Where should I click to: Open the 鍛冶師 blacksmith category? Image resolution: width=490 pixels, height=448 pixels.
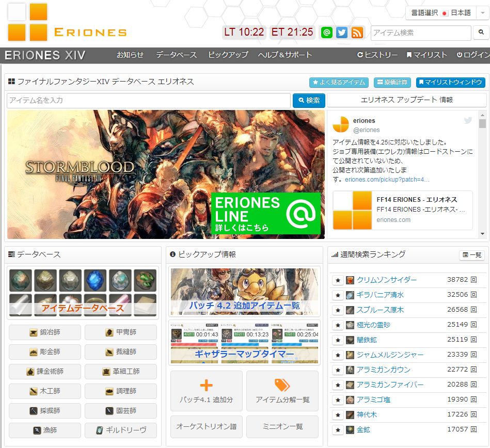pos(45,332)
